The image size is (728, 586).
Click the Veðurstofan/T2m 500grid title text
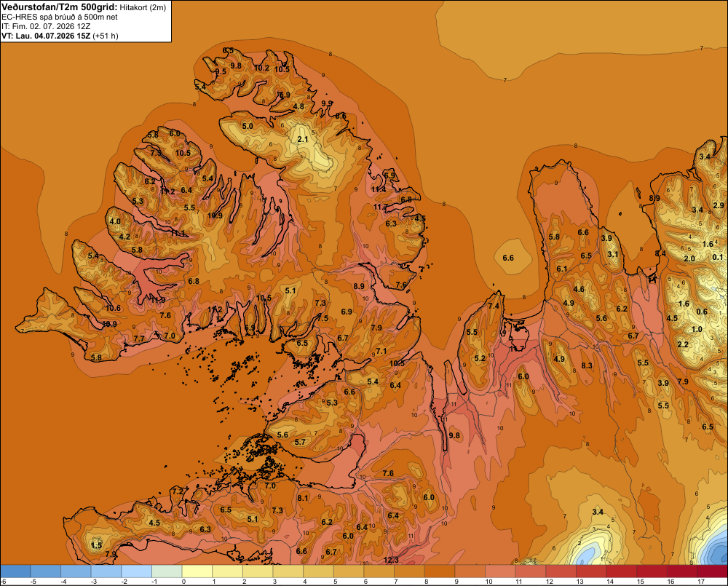pyautogui.click(x=59, y=7)
